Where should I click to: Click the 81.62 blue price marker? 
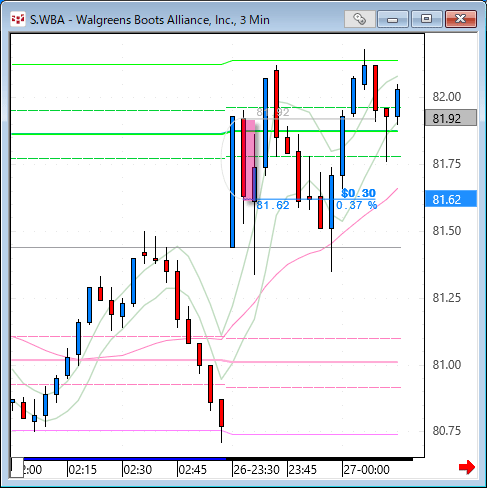(x=451, y=199)
